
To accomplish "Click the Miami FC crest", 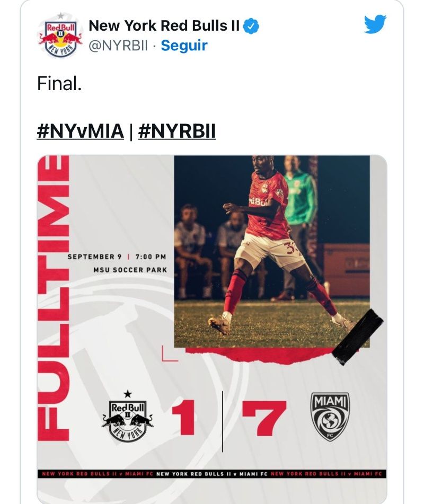I will (330, 417).
